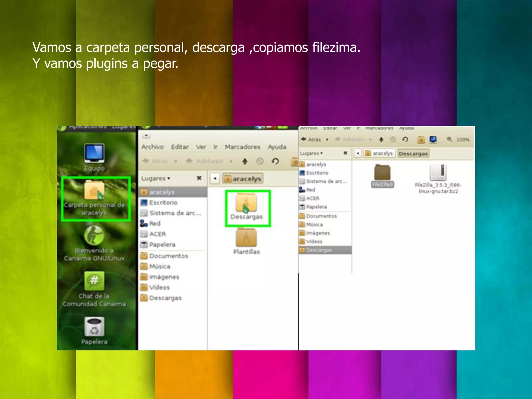
Task: Open Ver menu in aracelys window
Action: click(201, 147)
